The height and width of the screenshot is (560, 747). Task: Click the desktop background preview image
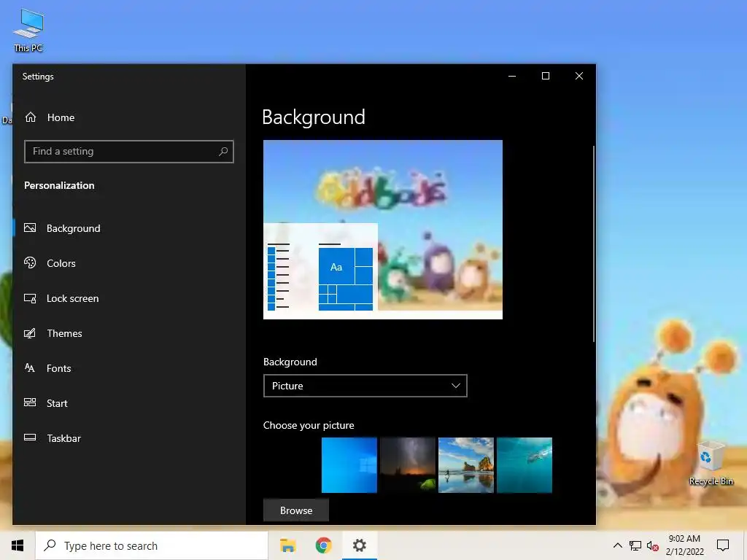point(382,230)
